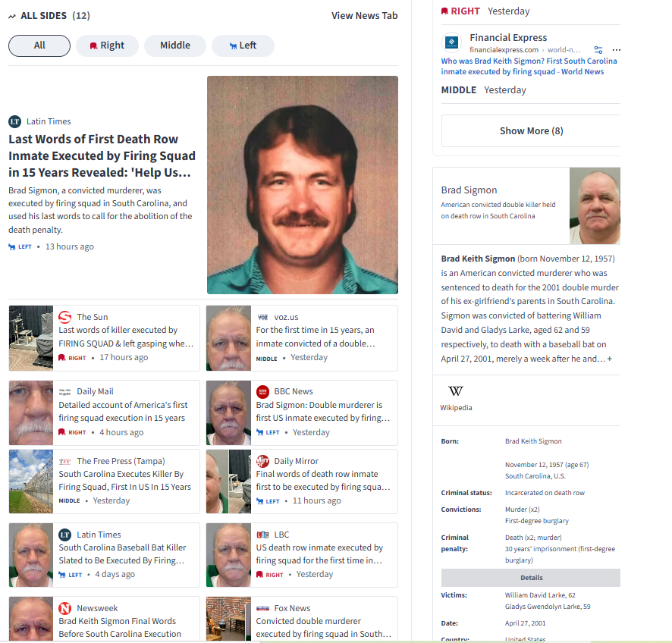Open the 'South Carolina Baseball Bat Killer' article
Viewport: 672px width, 643px height.
[x=122, y=554]
